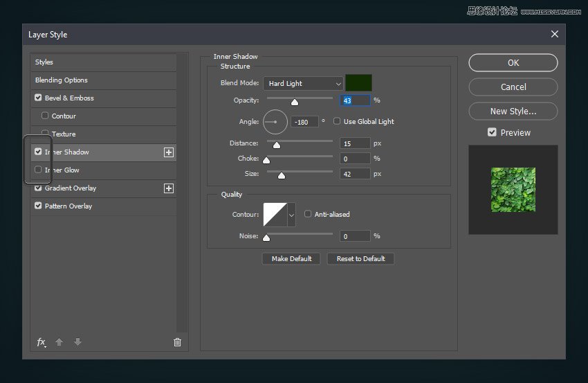
Task: Expand the Contour picker dropdown arrow
Action: (291, 215)
